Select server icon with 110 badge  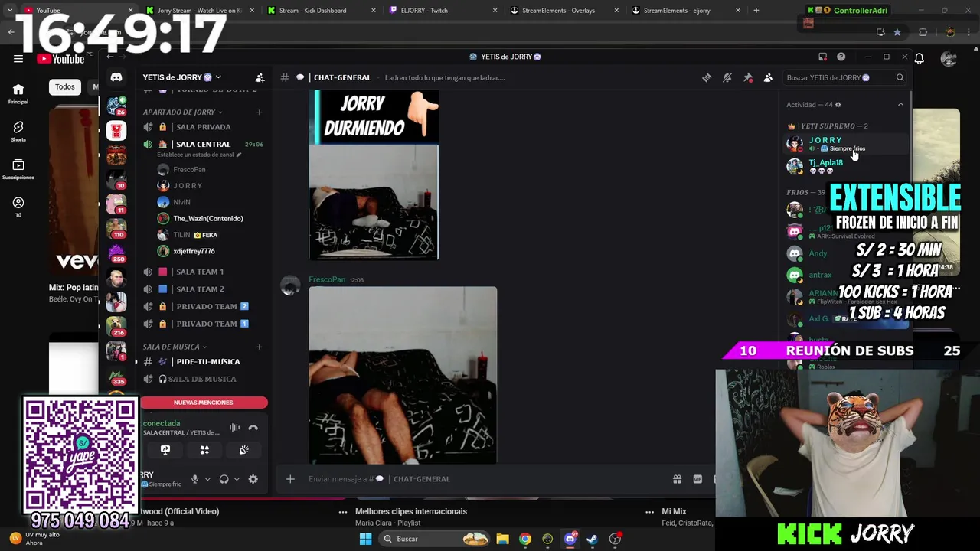[116, 229]
